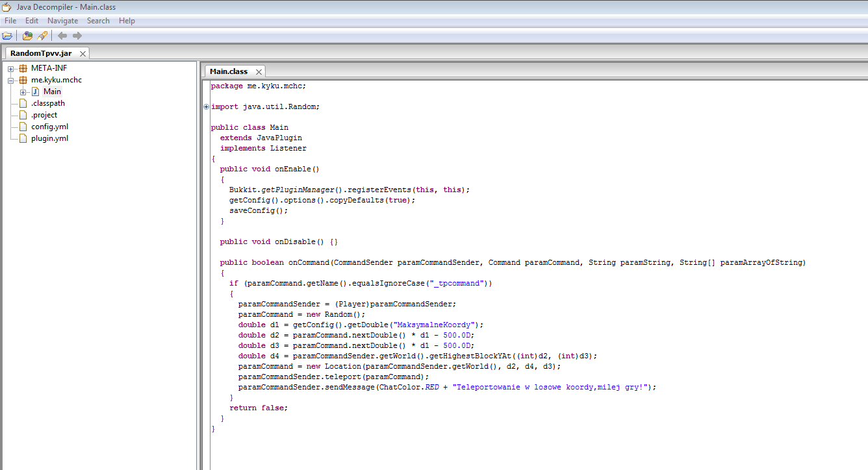Image resolution: width=868 pixels, height=470 pixels.
Task: Click the teleport method call
Action: point(342,377)
